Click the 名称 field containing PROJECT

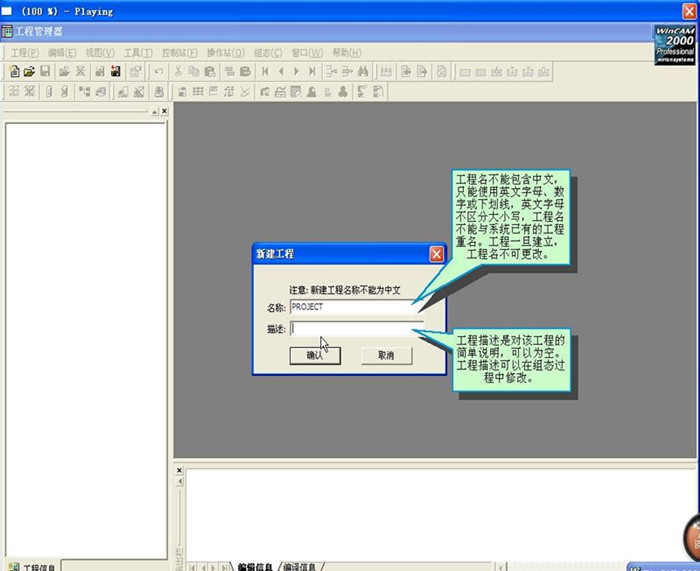tap(355, 307)
